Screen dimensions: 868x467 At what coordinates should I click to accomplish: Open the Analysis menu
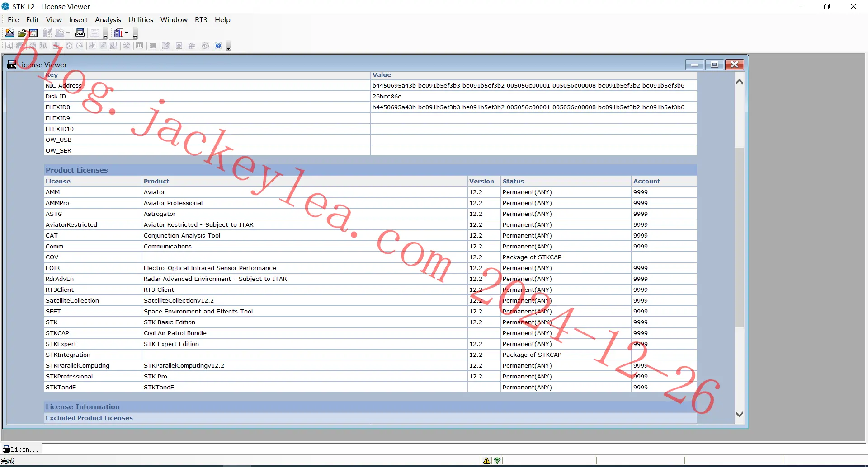pyautogui.click(x=108, y=20)
